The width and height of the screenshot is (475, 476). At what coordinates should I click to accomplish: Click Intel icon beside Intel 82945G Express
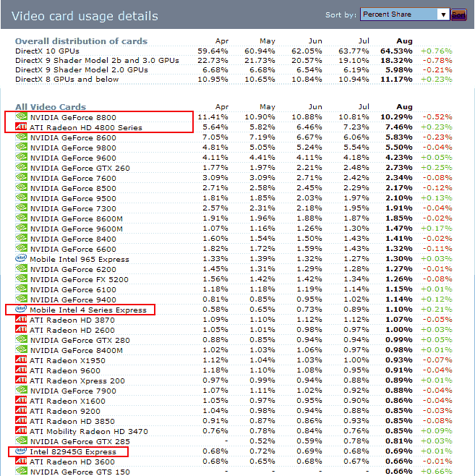[21, 451]
